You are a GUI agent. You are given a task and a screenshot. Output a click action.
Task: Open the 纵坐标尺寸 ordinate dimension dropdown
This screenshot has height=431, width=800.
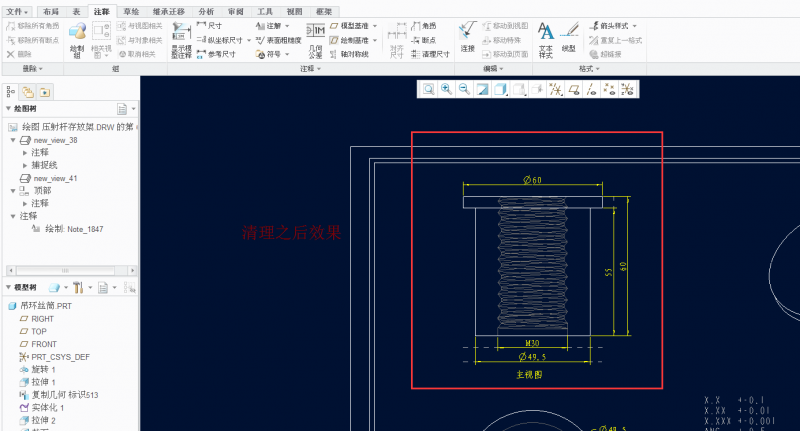pos(249,40)
